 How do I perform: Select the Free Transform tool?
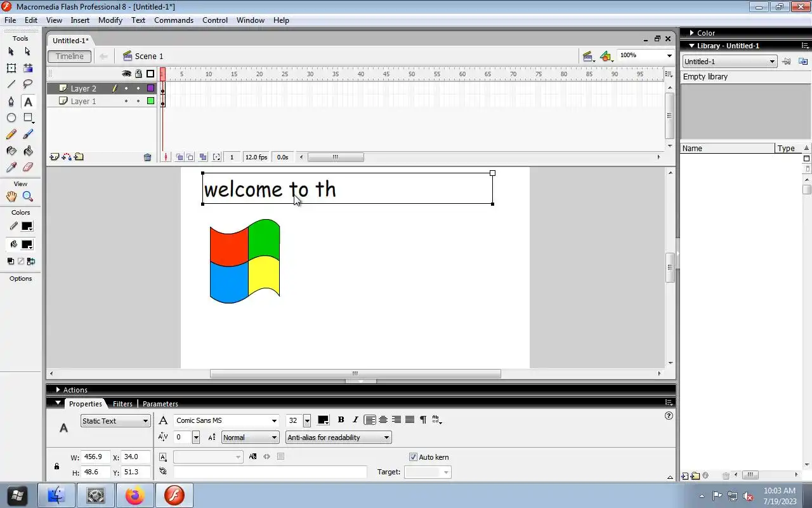pyautogui.click(x=11, y=68)
